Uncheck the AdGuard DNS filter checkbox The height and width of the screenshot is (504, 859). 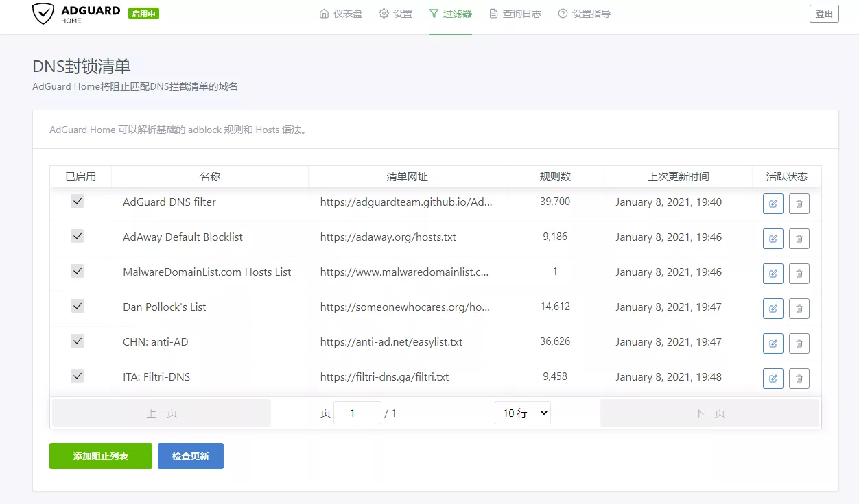coord(78,201)
